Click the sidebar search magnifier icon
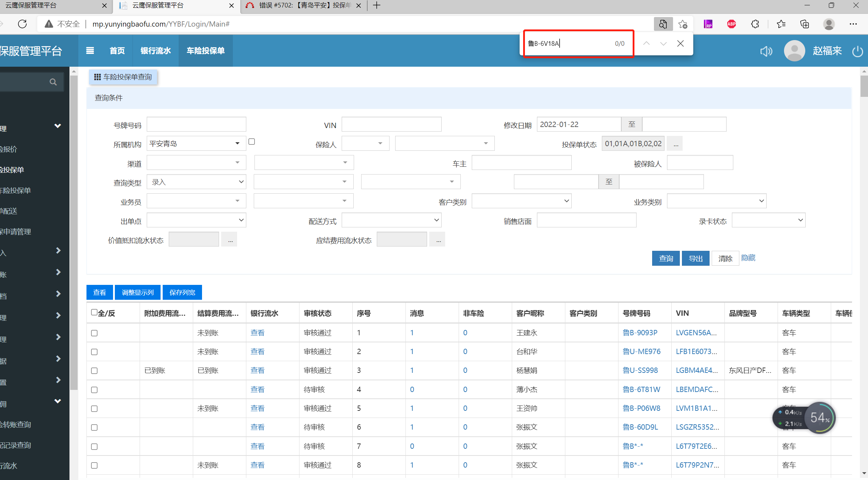This screenshot has height=480, width=868. tap(53, 82)
